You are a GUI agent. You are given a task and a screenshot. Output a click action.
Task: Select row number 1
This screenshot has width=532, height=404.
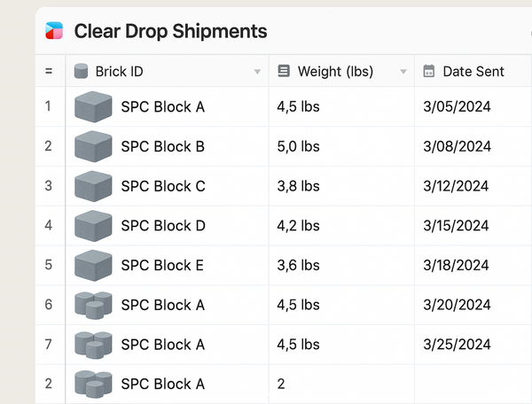click(49, 106)
